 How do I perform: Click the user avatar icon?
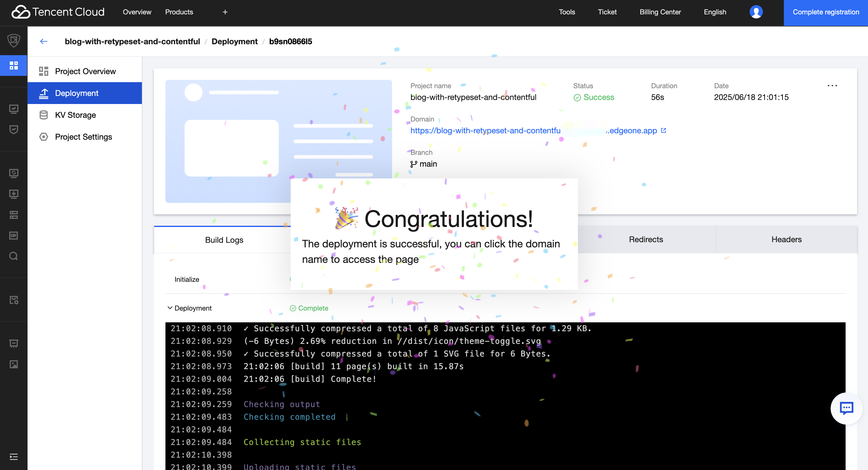point(756,12)
